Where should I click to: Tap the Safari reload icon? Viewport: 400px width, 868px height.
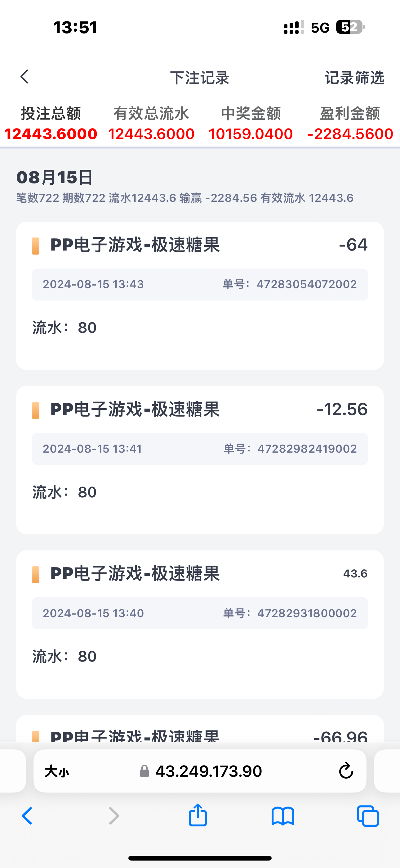pyautogui.click(x=346, y=771)
